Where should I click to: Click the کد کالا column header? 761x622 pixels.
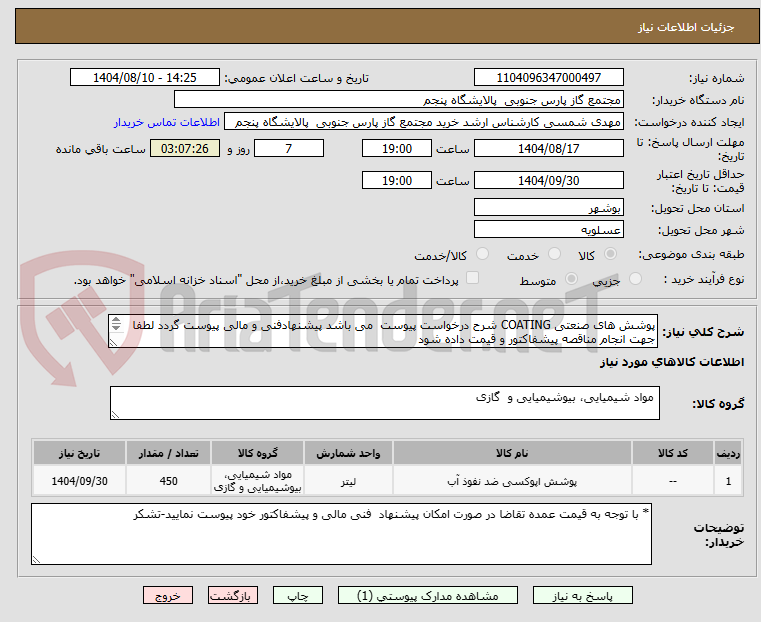pos(672,453)
